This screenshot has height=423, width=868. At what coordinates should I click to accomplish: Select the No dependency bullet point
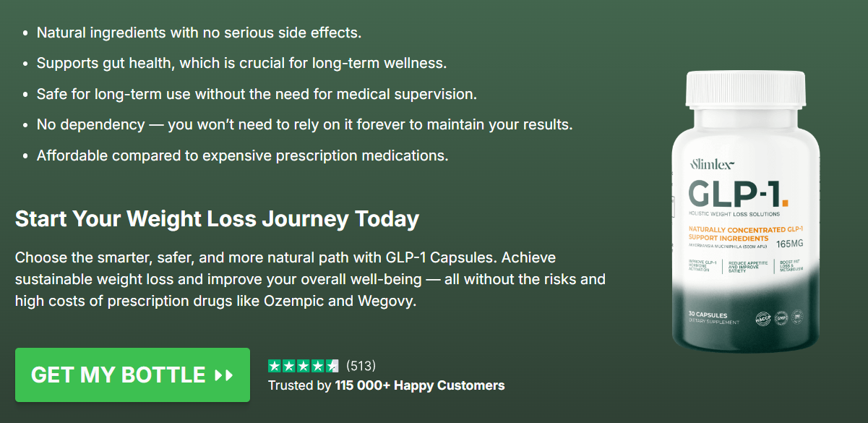[304, 124]
